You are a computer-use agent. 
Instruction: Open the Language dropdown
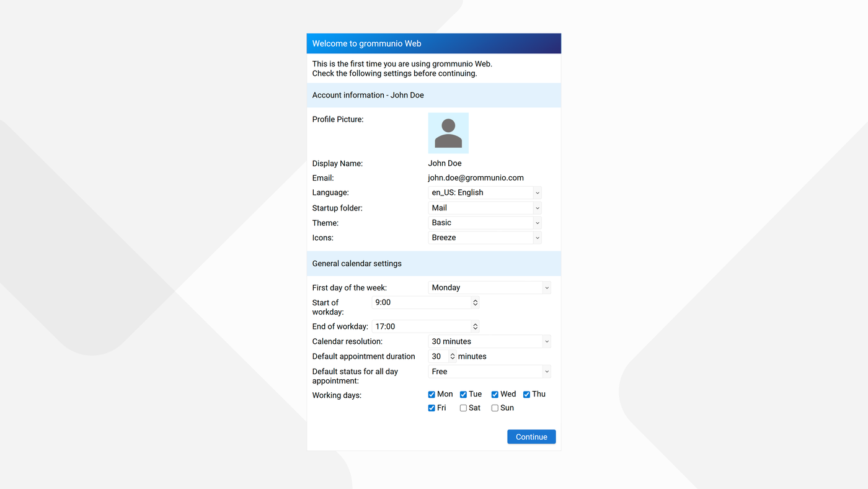click(485, 193)
